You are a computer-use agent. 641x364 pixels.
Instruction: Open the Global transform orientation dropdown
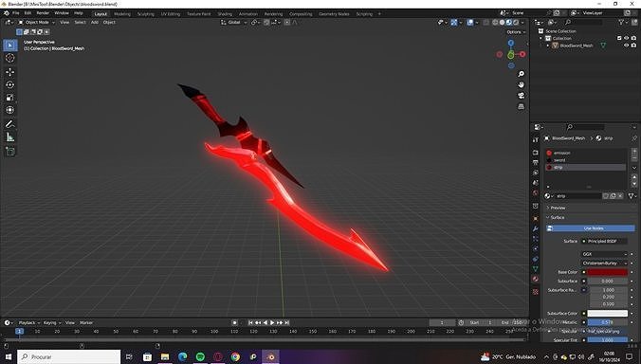tap(234, 23)
